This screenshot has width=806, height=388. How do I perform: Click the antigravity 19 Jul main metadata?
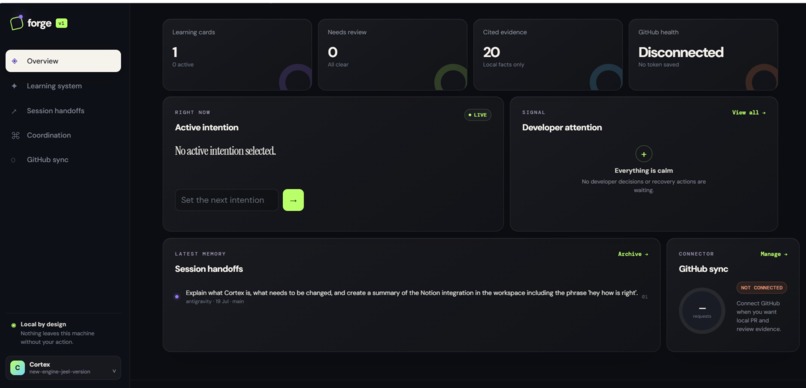215,302
